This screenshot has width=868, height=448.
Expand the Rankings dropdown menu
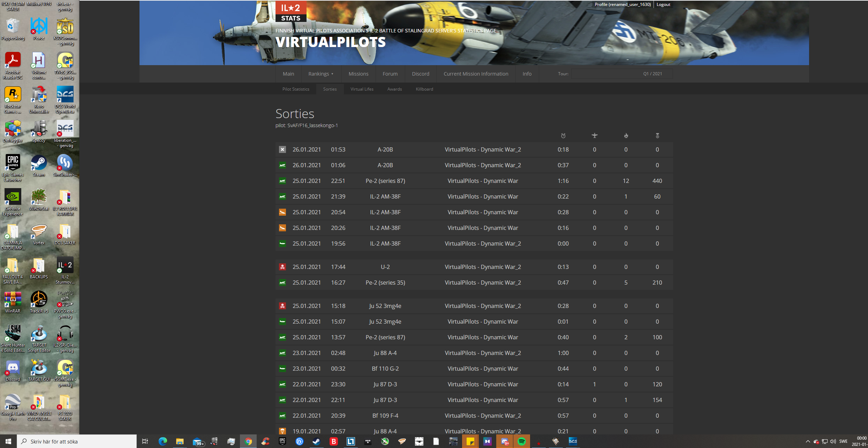pyautogui.click(x=321, y=74)
